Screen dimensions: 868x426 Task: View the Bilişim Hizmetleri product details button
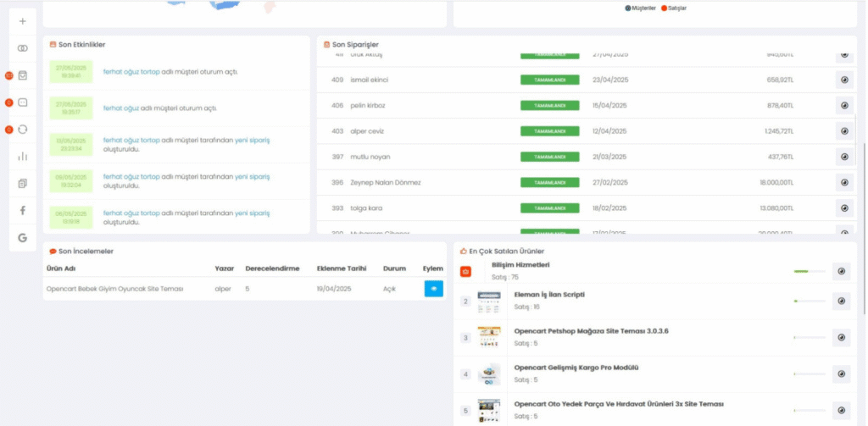[841, 271]
